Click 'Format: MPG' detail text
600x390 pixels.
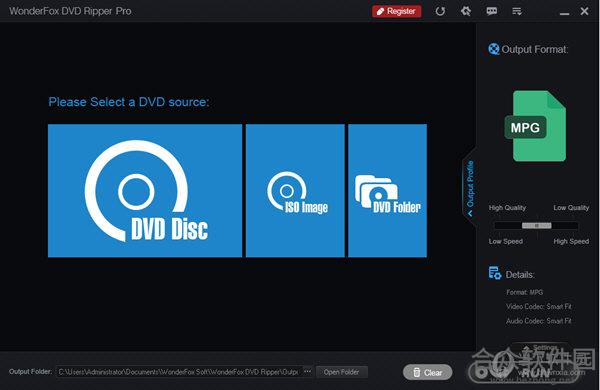(524, 292)
